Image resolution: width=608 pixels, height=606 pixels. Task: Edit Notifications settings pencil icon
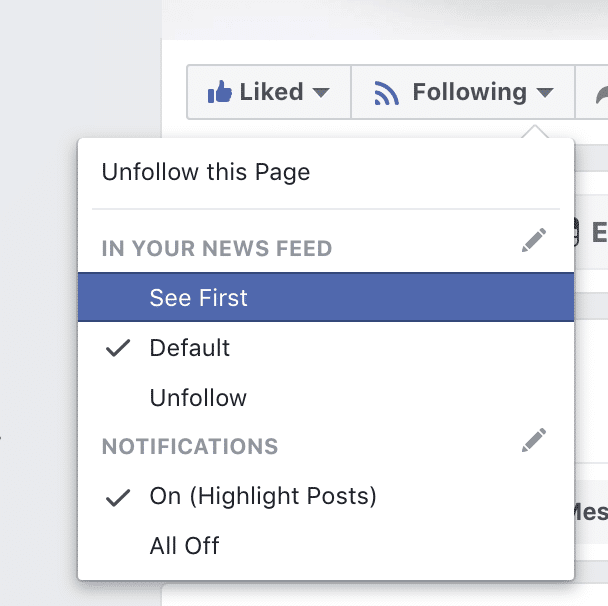click(534, 440)
